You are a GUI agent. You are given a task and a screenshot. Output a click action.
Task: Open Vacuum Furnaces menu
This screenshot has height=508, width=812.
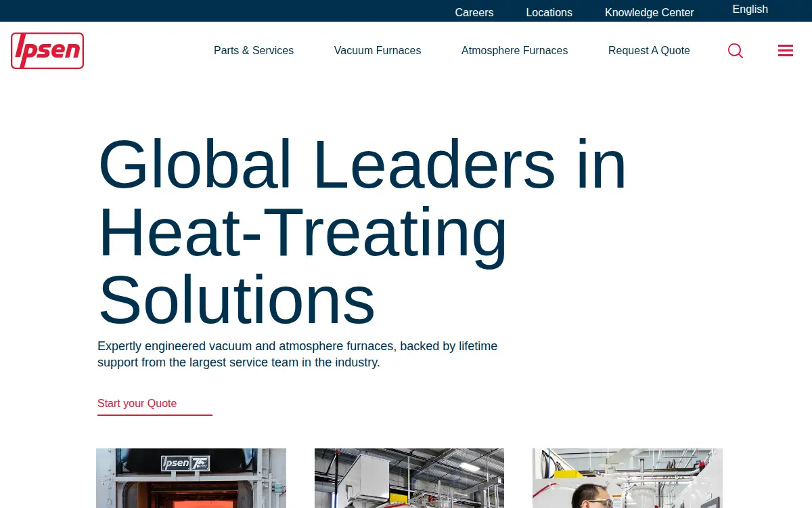pyautogui.click(x=378, y=51)
